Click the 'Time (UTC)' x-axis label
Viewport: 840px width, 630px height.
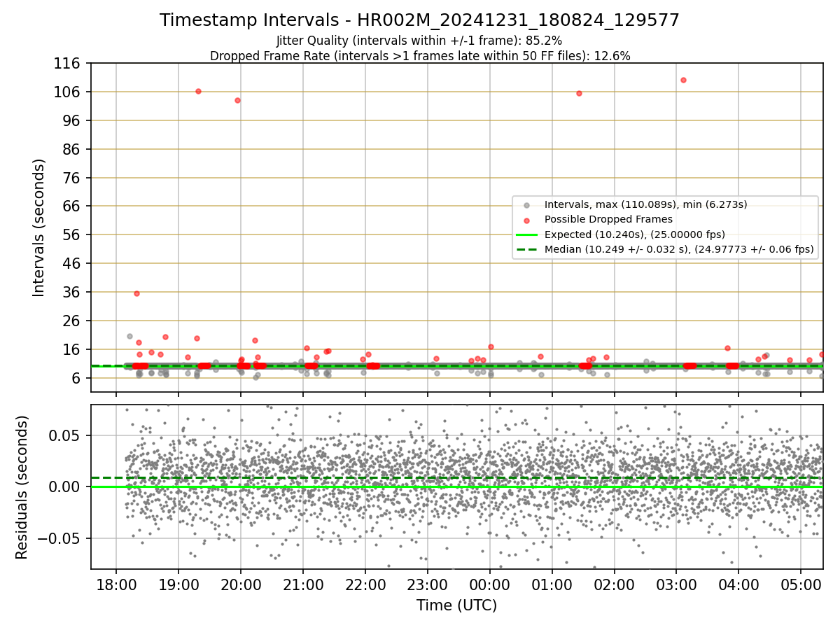[x=456, y=605]
